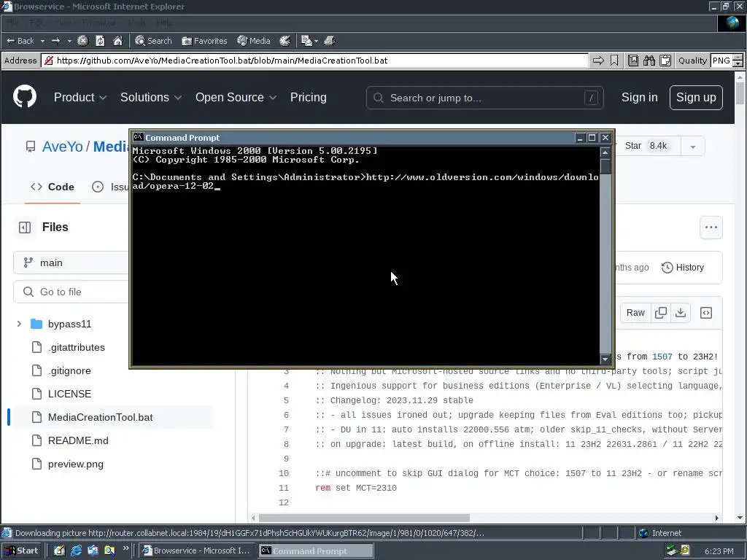
Task: Open the Windows Start button
Action: [21, 551]
